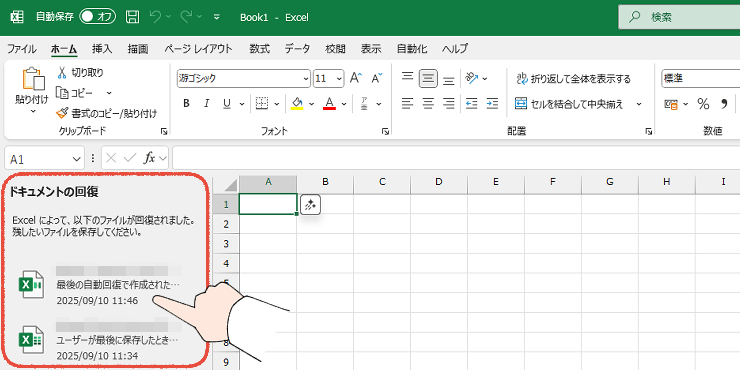Open the ヘルプ tab
The height and width of the screenshot is (370, 740).
(455, 49)
